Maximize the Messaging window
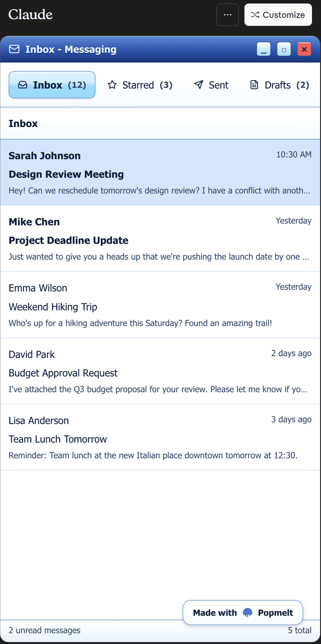 284,49
